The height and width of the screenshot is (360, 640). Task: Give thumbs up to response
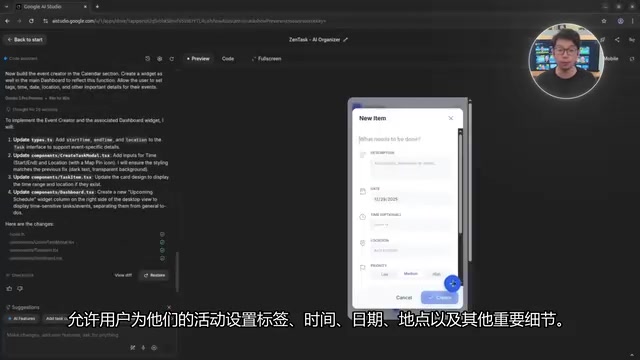[9, 289]
